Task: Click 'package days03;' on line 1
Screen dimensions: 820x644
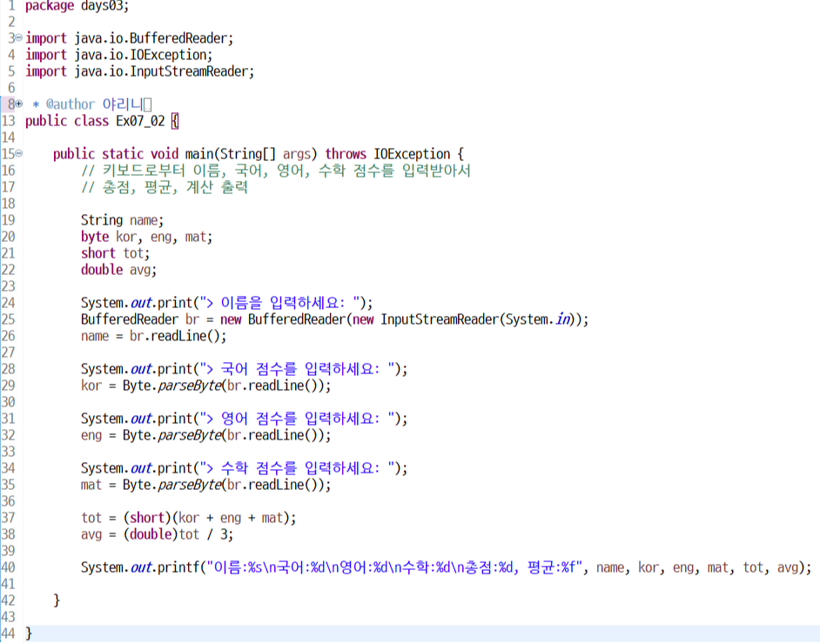Action: [77, 6]
